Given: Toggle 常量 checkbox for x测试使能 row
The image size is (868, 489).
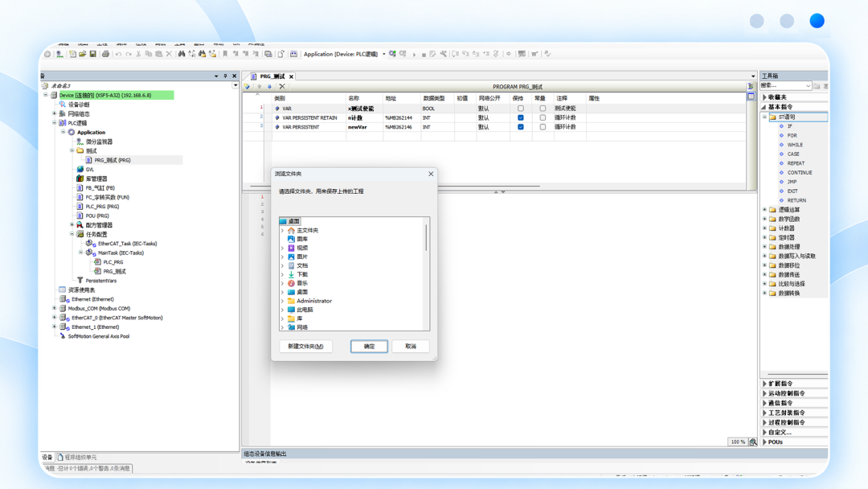Looking at the screenshot, I should (542, 109).
